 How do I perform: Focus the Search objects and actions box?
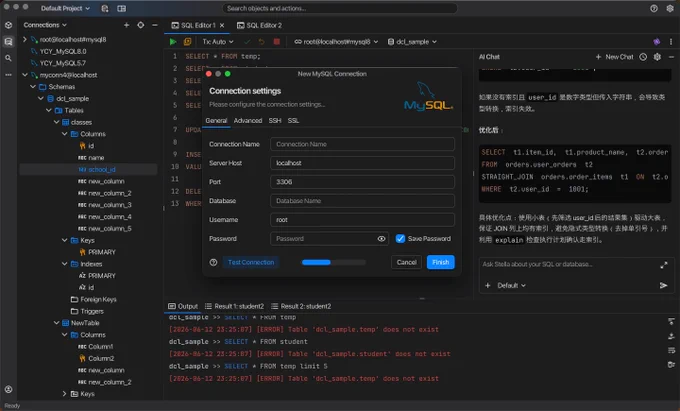coord(340,8)
